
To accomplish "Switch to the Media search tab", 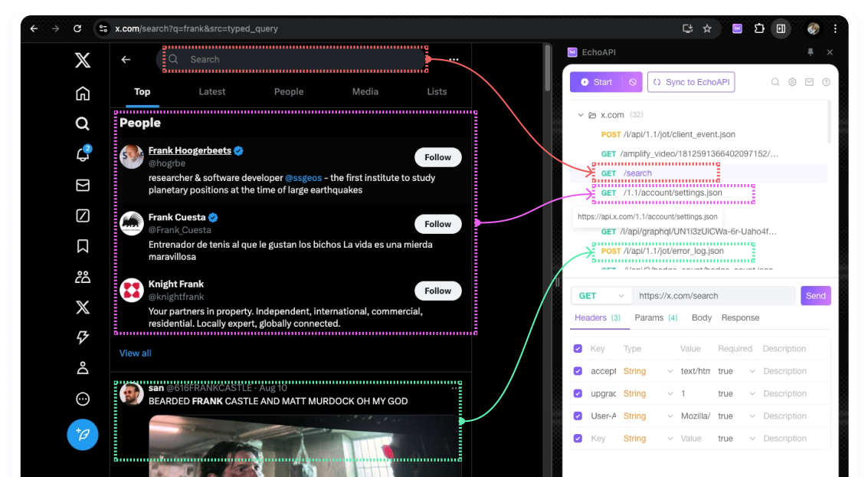I will click(x=365, y=91).
